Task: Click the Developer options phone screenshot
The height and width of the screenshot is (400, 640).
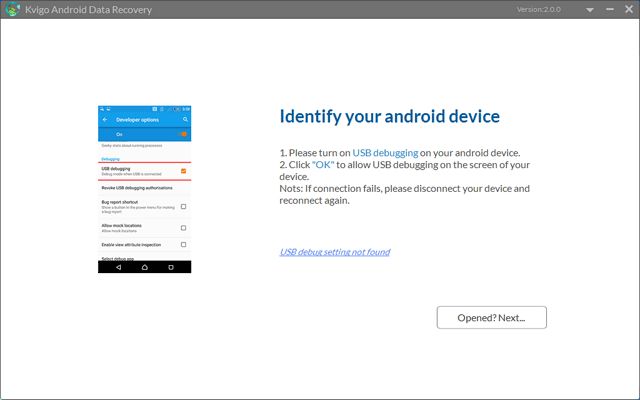Action: click(x=144, y=189)
